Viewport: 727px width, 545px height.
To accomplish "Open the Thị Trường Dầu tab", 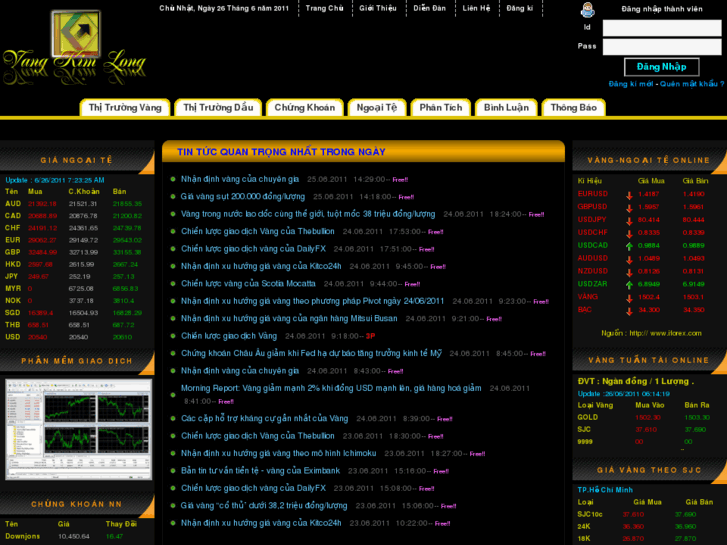I will pyautogui.click(x=218, y=108).
